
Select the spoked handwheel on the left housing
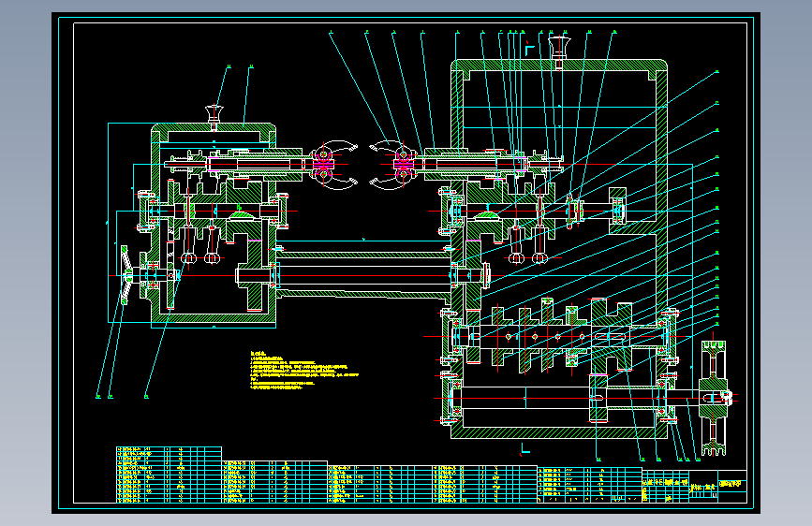pos(125,275)
